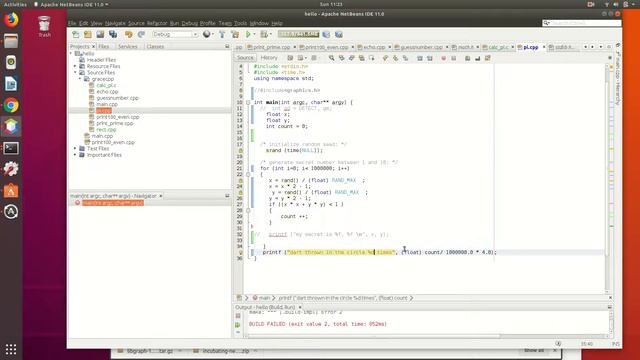Close the Output hello Build Run tab

click(x=300, y=307)
